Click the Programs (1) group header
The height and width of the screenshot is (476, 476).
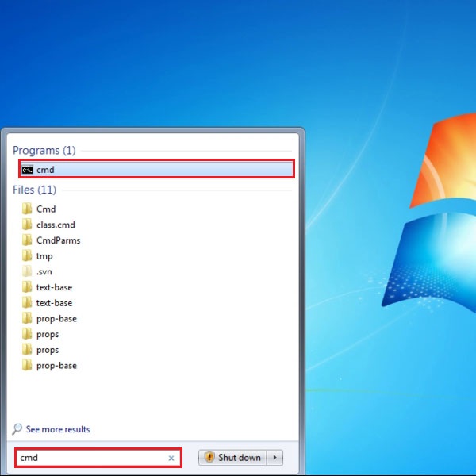click(x=44, y=151)
